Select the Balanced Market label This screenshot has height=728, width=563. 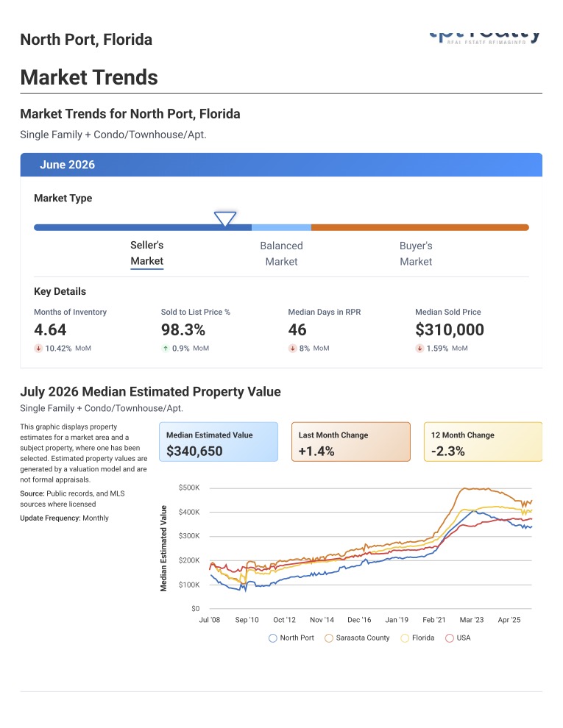coord(281,254)
